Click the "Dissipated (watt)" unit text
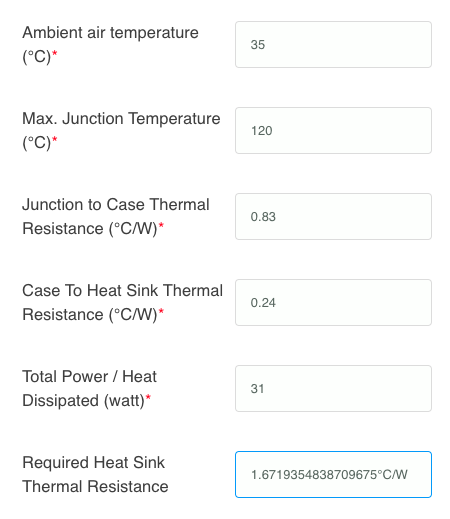The image size is (450, 519). click(83, 401)
